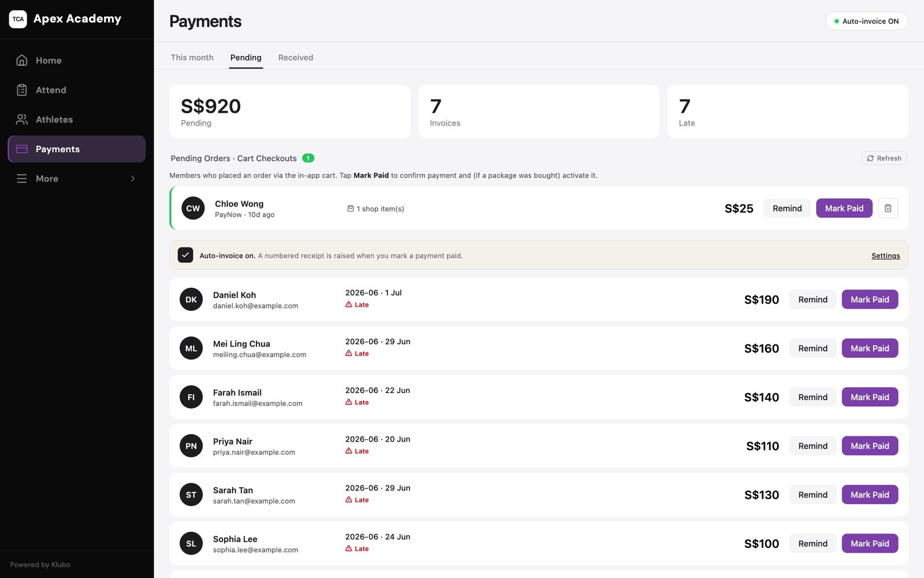Click the green Auto-invoice status dot

pyautogui.click(x=836, y=21)
